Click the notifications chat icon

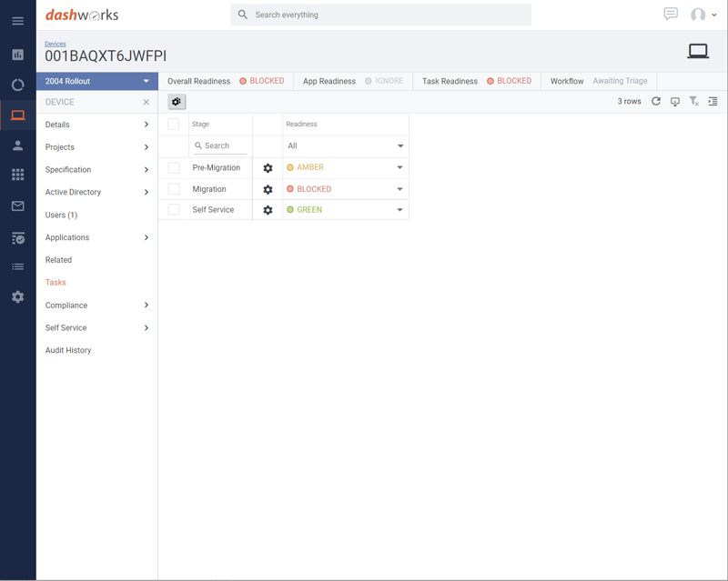pyautogui.click(x=671, y=15)
